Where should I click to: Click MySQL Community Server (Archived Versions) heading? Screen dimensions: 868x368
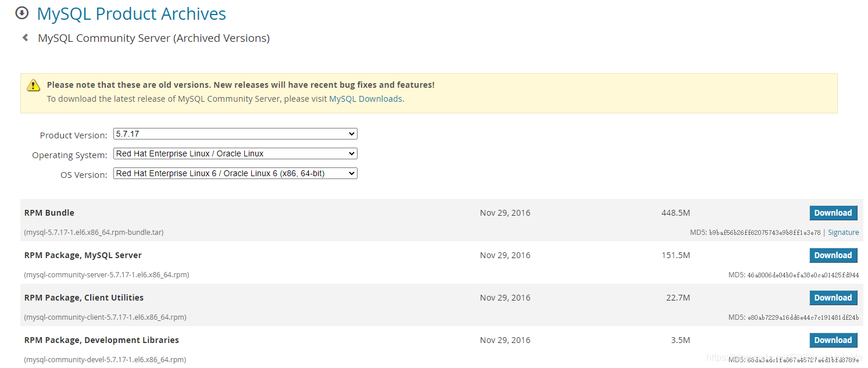(153, 38)
